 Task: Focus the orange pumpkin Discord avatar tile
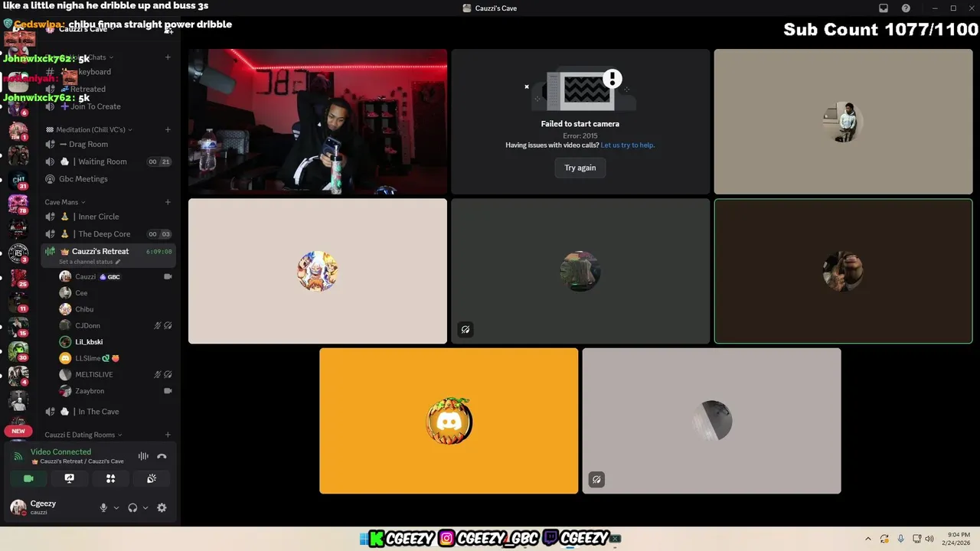point(449,421)
